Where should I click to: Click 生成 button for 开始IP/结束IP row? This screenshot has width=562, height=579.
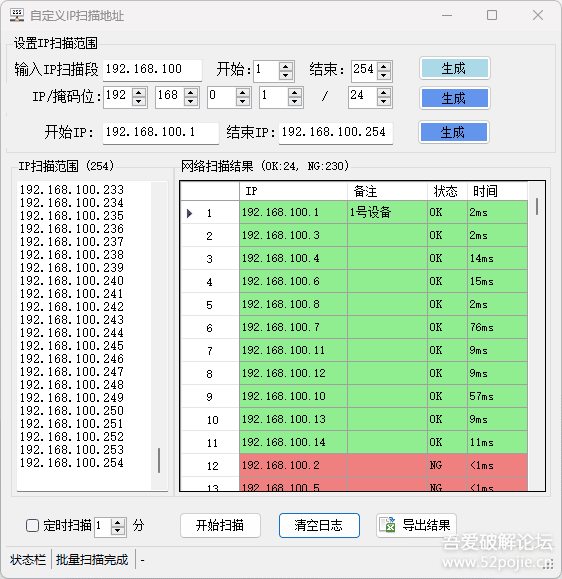454,132
